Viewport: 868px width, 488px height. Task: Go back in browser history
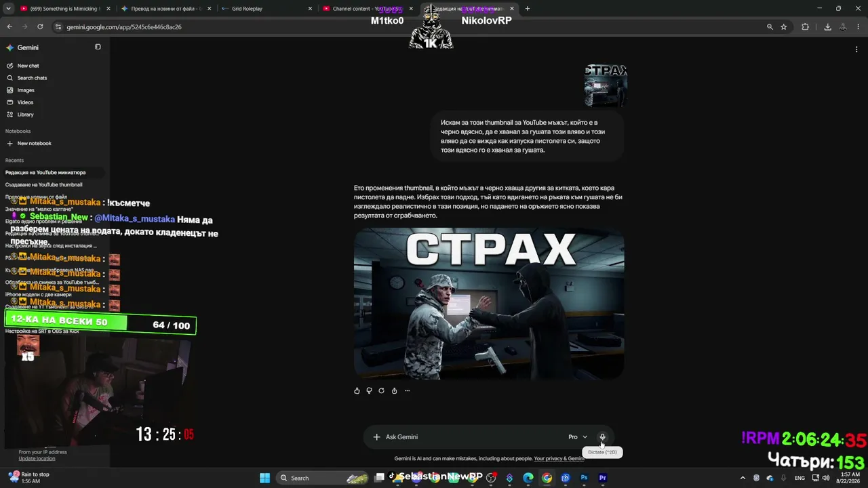coord(9,27)
